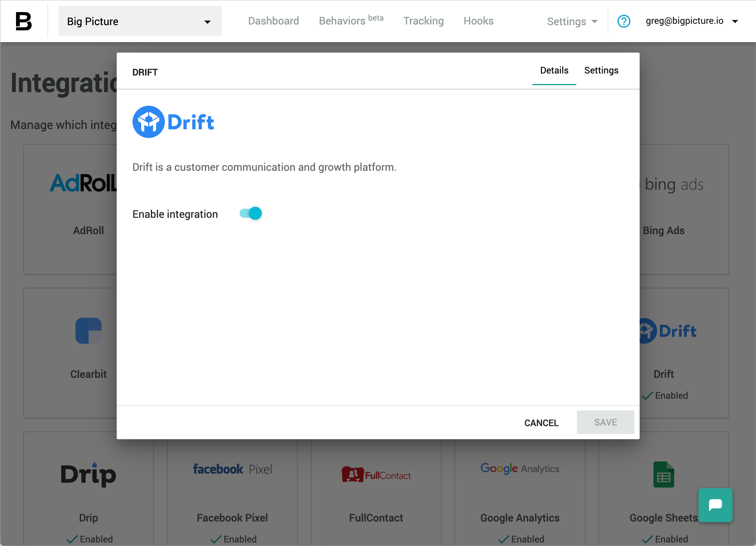This screenshot has height=546, width=756.
Task: Click the Drift logo icon in modal
Action: pos(148,122)
